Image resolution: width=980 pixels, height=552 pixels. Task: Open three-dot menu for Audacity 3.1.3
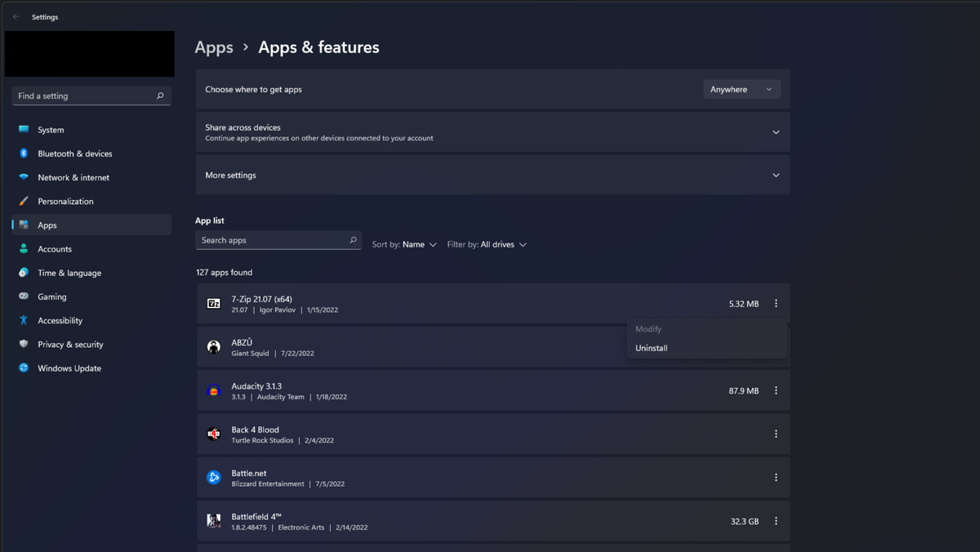coord(776,391)
